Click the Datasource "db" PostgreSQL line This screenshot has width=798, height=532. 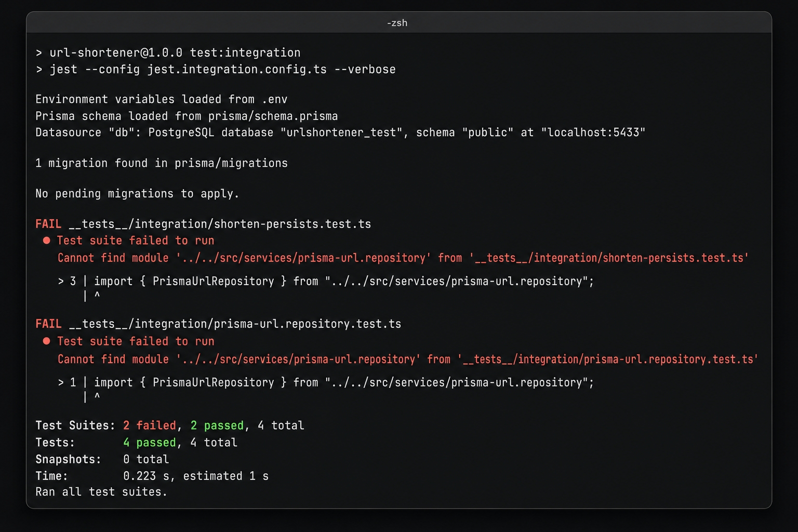[x=340, y=132]
